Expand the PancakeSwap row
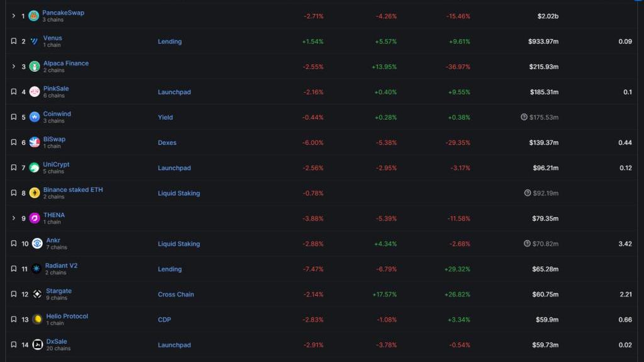644x362 pixels. [x=13, y=16]
